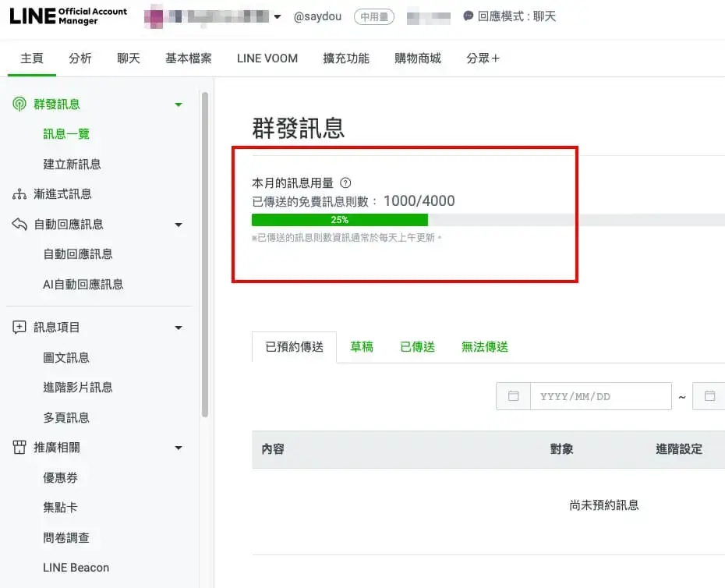The width and height of the screenshot is (725, 588).
Task: Collapse the 訊息項目 section arrow
Action: 179,328
